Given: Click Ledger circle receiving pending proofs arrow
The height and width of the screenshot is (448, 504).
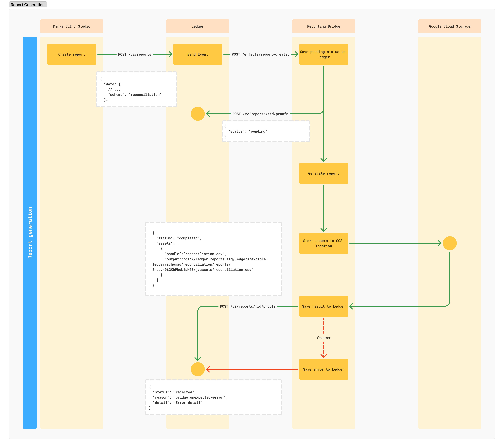Looking at the screenshot, I should click(198, 114).
